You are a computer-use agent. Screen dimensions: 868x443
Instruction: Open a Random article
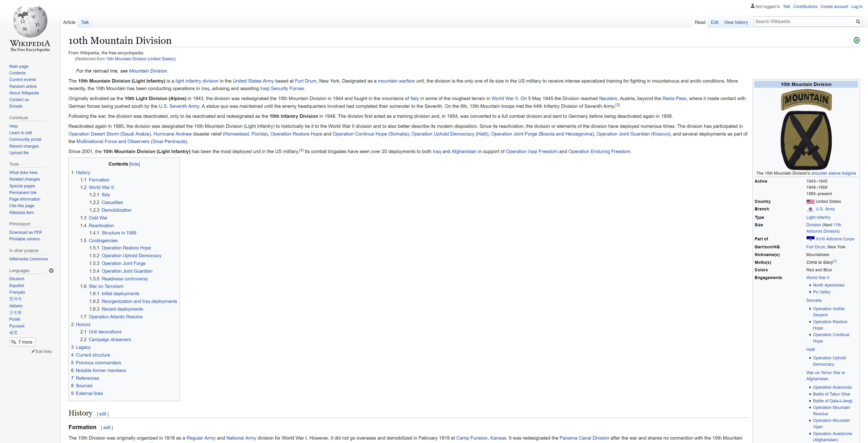(x=23, y=86)
